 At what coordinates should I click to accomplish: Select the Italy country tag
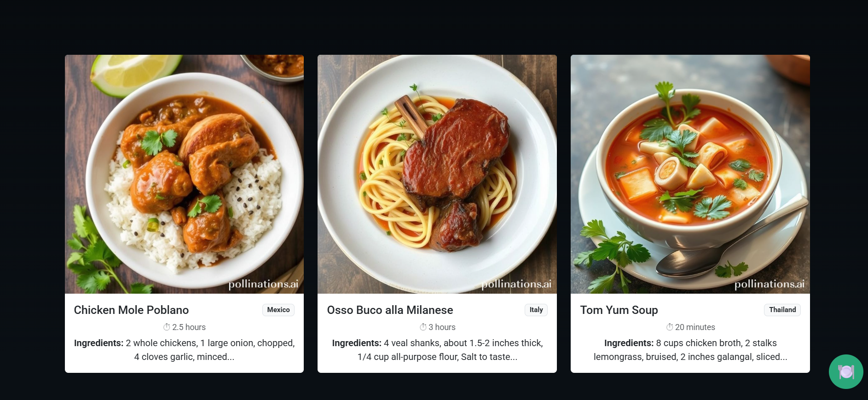pos(536,310)
